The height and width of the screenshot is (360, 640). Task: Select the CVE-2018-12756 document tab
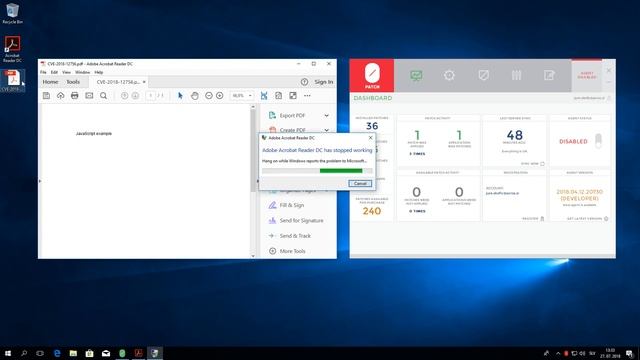118,82
